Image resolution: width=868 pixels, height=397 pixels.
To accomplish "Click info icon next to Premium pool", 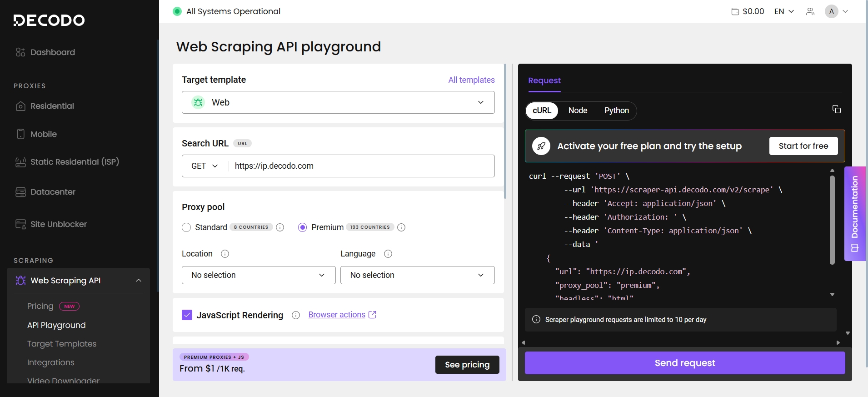I will (401, 227).
